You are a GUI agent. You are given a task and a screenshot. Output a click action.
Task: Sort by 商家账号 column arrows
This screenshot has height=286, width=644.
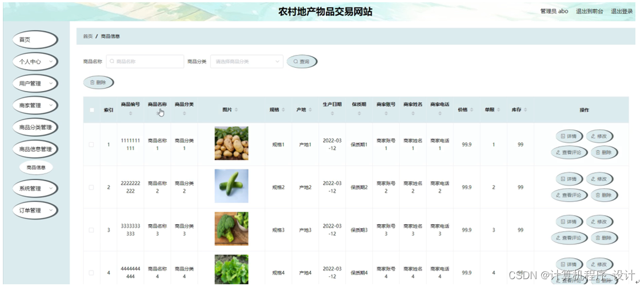click(x=386, y=113)
